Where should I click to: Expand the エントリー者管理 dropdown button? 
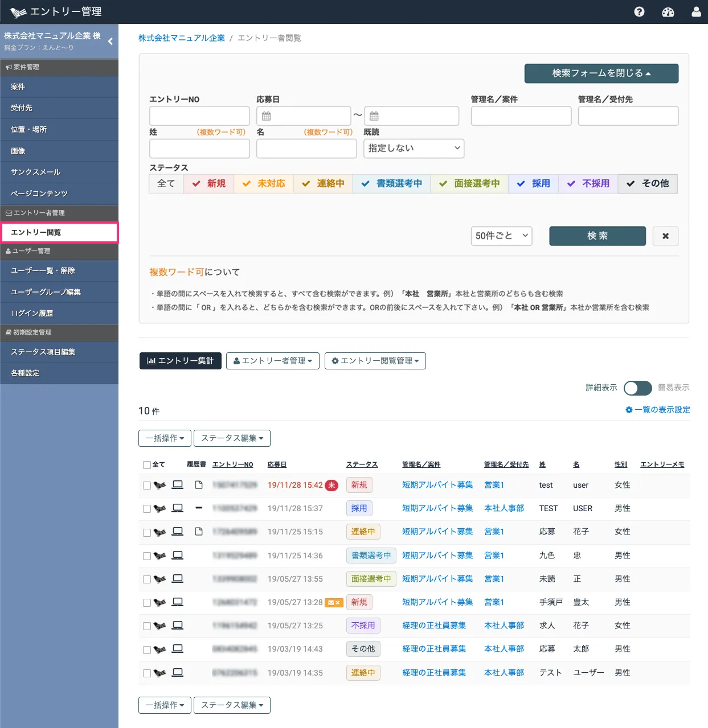[273, 361]
